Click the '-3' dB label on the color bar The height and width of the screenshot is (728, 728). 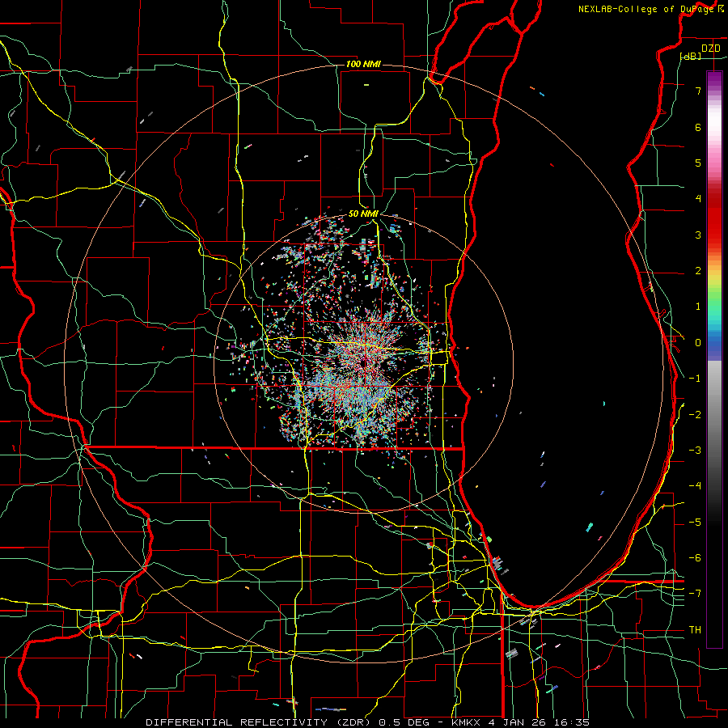(x=695, y=450)
